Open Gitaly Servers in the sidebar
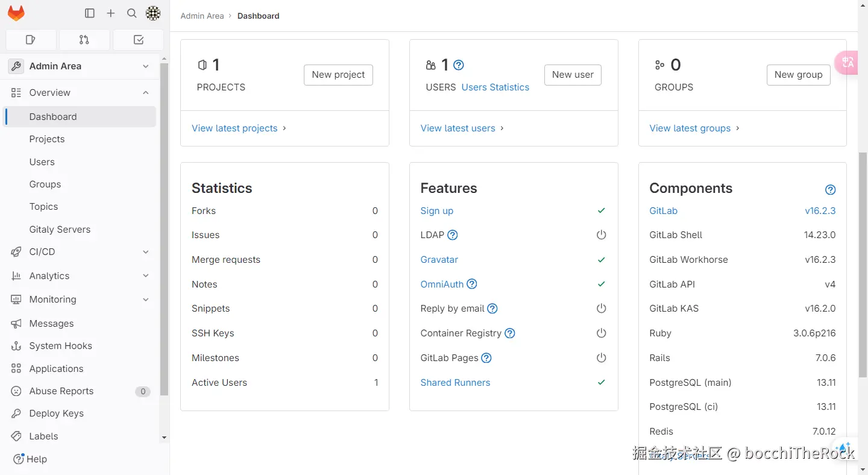The height and width of the screenshot is (475, 868). pos(60,230)
